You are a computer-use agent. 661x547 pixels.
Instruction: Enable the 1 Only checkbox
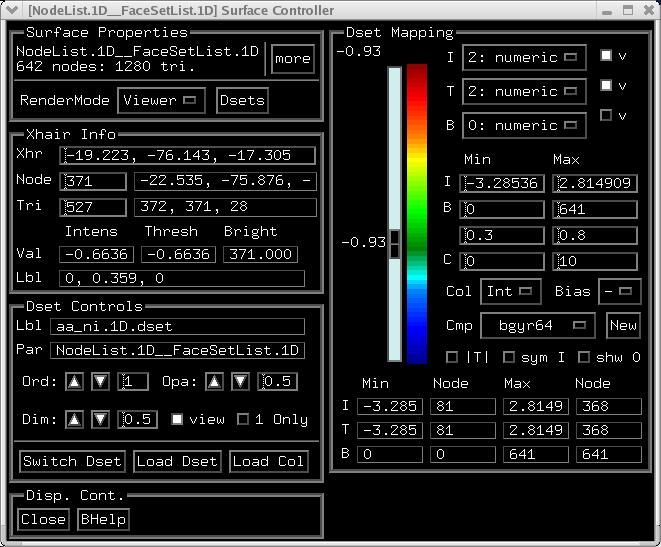(x=242, y=419)
